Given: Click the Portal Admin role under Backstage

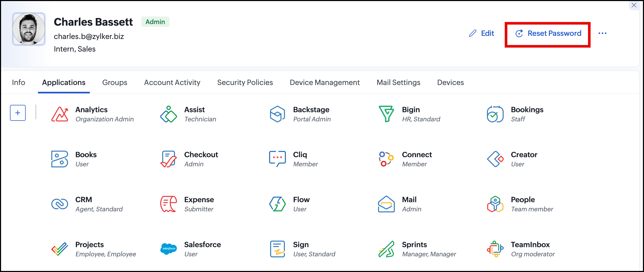Looking at the screenshot, I should pyautogui.click(x=312, y=119).
